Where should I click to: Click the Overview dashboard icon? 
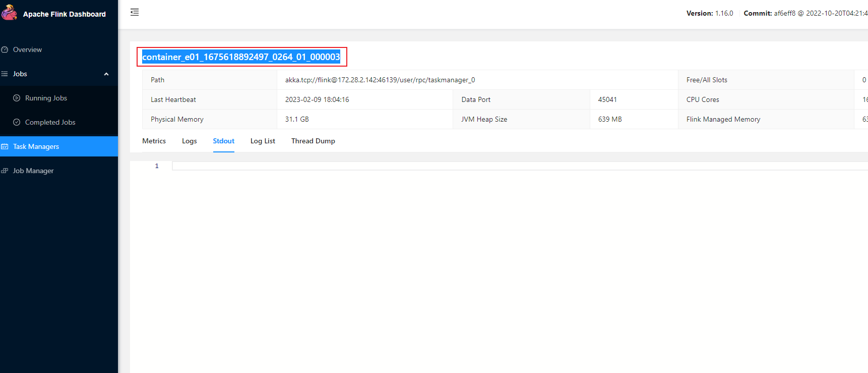[5, 49]
